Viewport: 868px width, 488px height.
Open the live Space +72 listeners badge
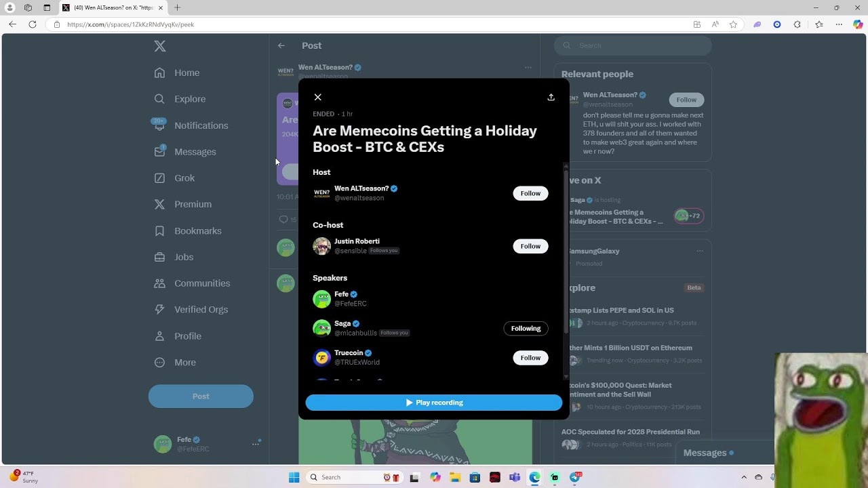coord(688,216)
